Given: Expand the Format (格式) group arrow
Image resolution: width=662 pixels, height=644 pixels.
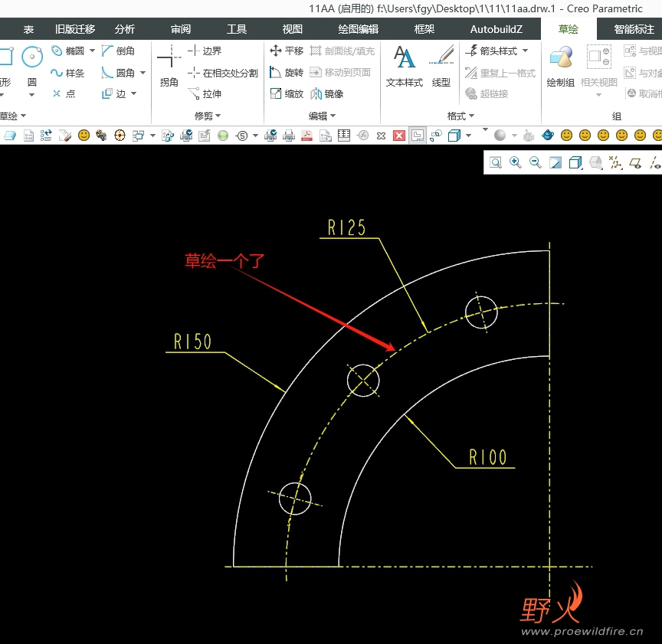Looking at the screenshot, I should pyautogui.click(x=471, y=116).
